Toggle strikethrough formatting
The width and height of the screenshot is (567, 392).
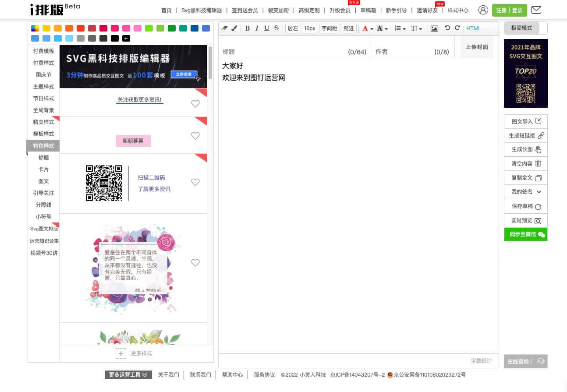(x=276, y=28)
